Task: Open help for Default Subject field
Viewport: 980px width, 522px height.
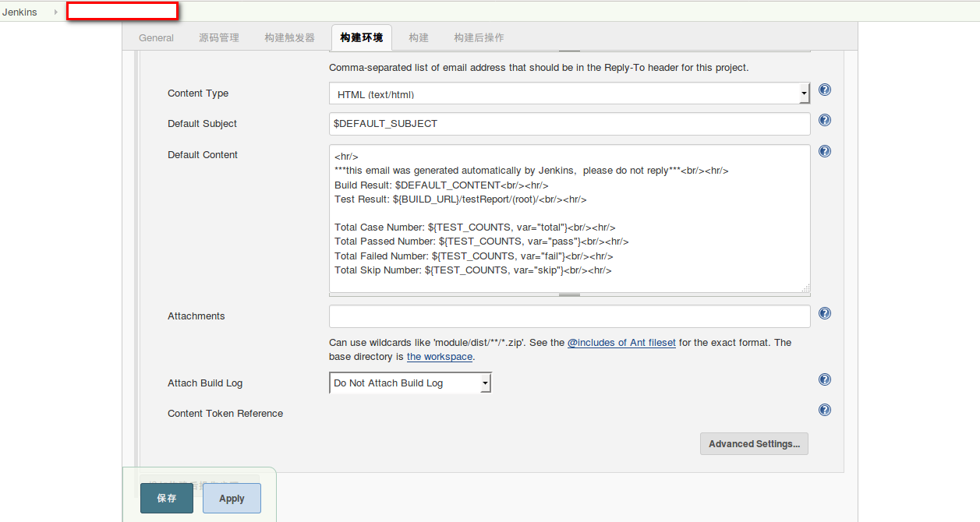Action: pyautogui.click(x=825, y=120)
